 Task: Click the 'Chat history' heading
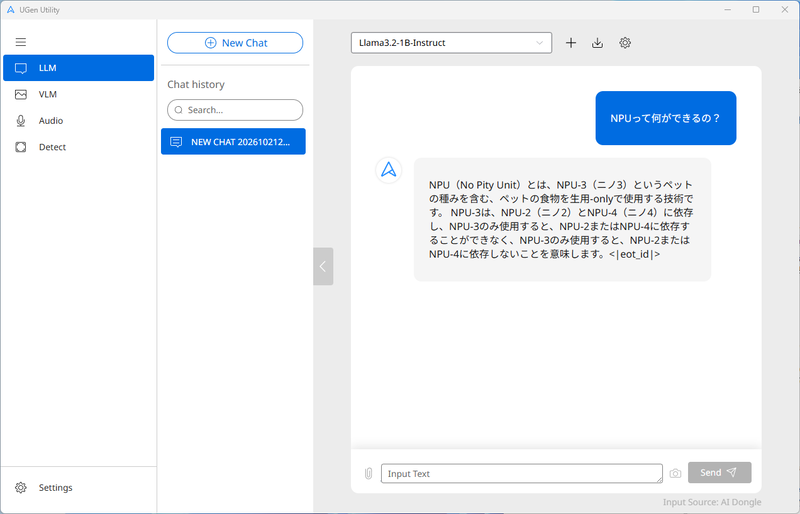pos(196,84)
